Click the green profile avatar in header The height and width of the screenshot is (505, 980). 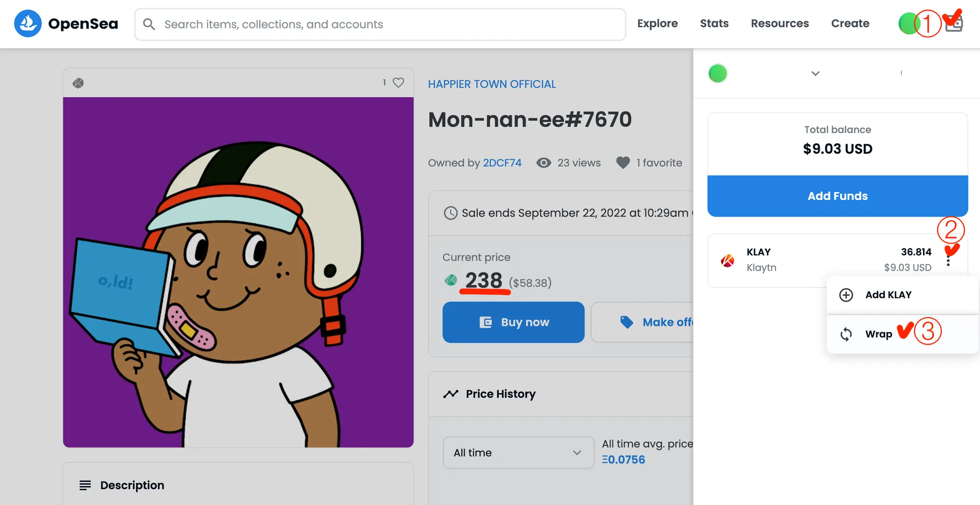(x=908, y=23)
